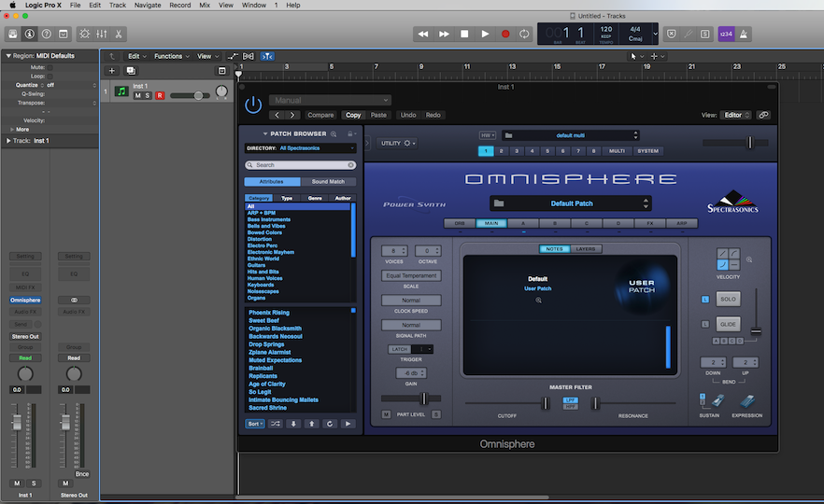The width and height of the screenshot is (824, 504).
Task: Click the browser refresh icon
Action: [x=330, y=424]
